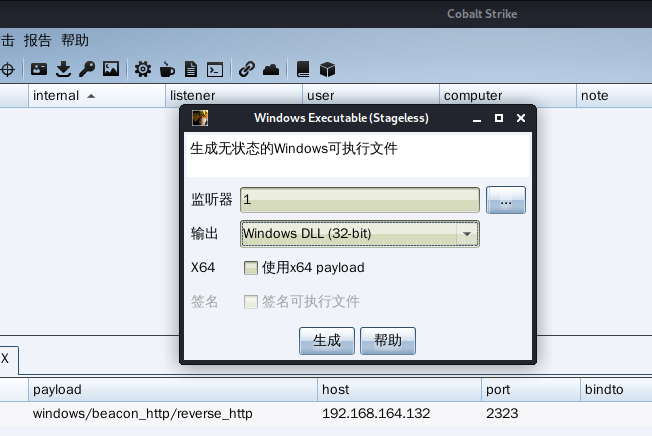The width and height of the screenshot is (652, 436).
Task: Click the chain link icon
Action: [247, 69]
